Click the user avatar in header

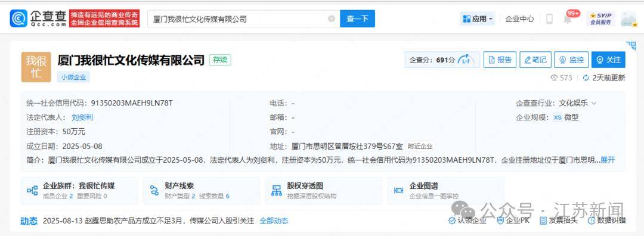(628, 19)
